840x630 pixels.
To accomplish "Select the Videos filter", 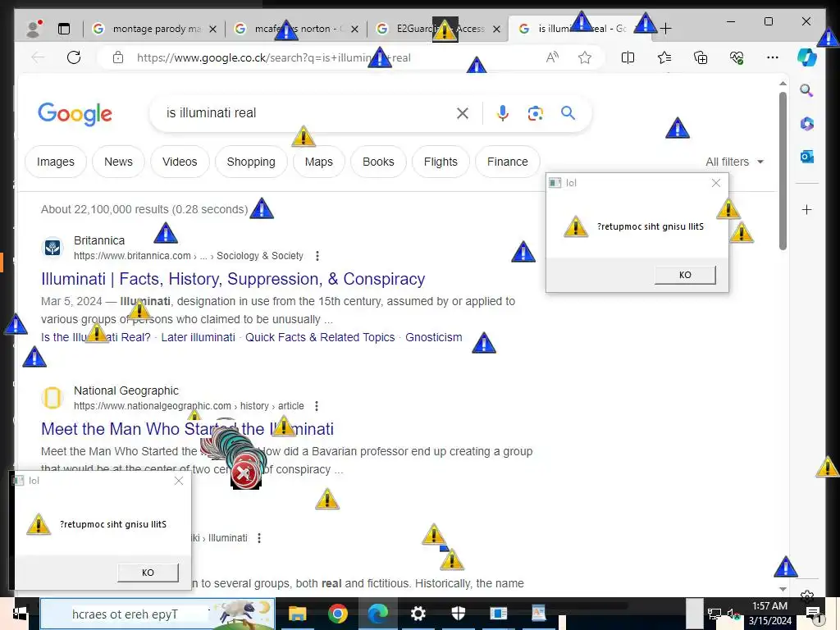I will pyautogui.click(x=180, y=162).
